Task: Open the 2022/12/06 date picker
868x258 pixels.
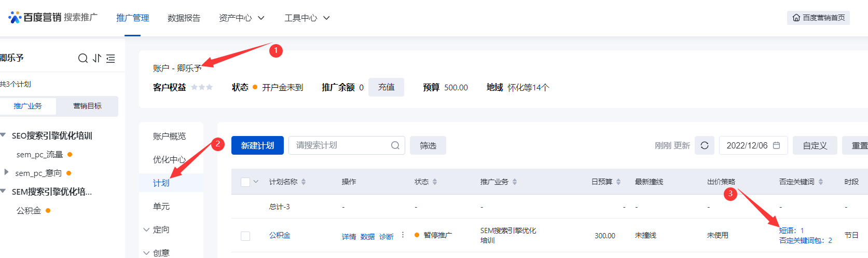Action: pyautogui.click(x=753, y=145)
